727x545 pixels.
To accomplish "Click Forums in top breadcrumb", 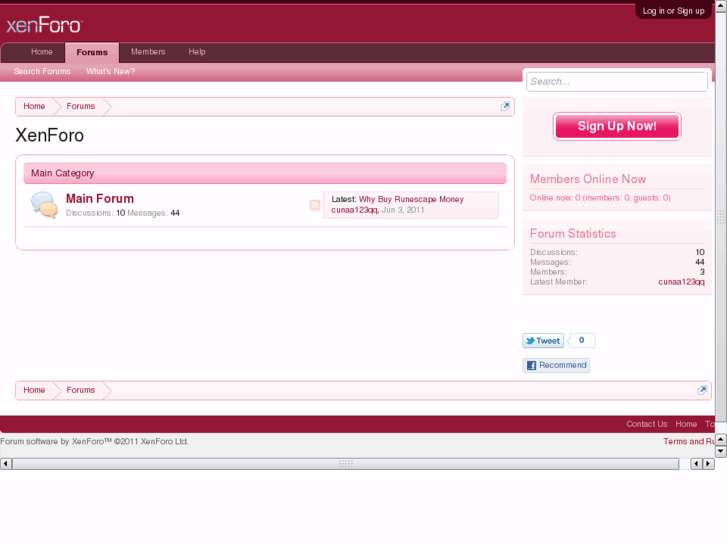I will 81,106.
